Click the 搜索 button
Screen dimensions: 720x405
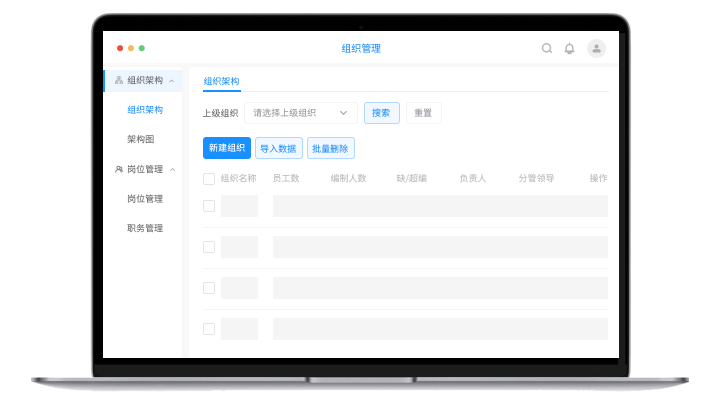[x=381, y=113]
